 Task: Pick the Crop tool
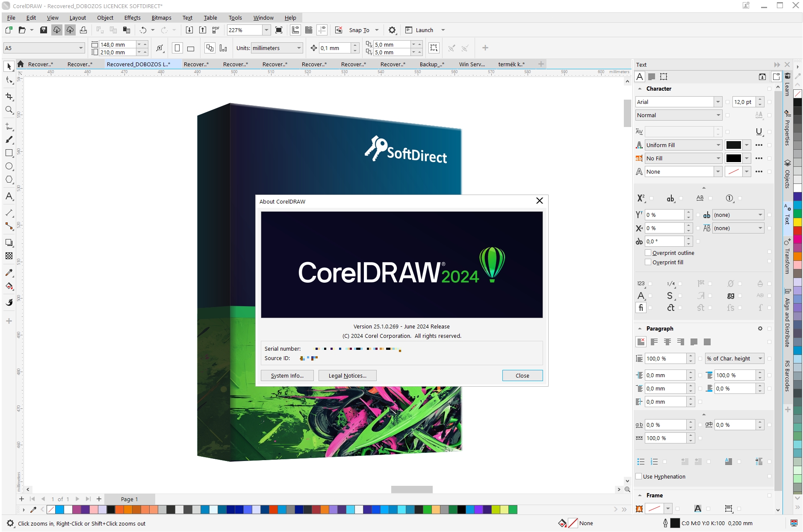tap(9, 96)
